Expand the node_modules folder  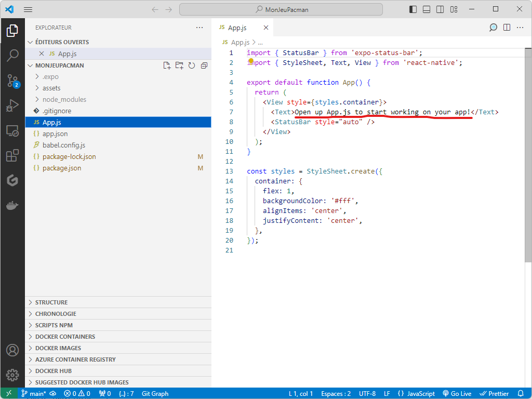(64, 99)
